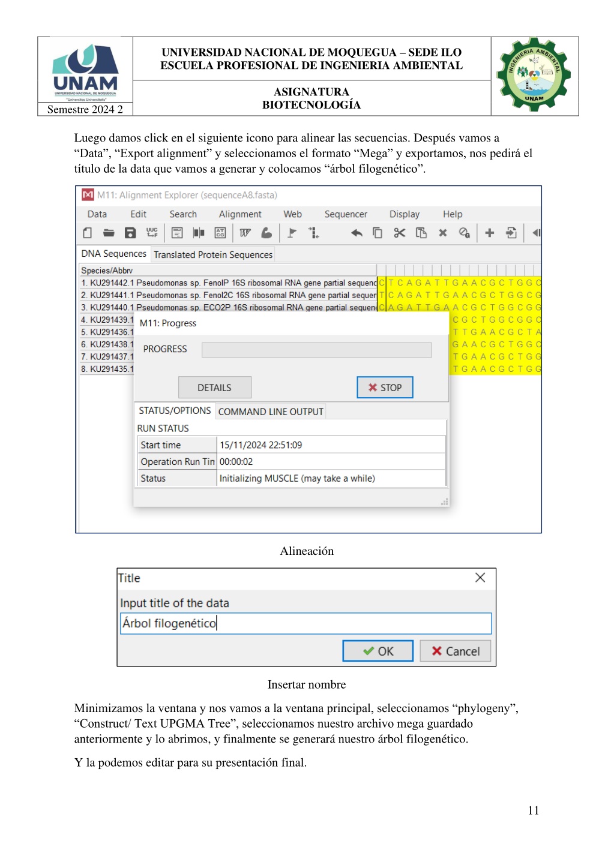Open a file with the folder icon

pos(109,233)
